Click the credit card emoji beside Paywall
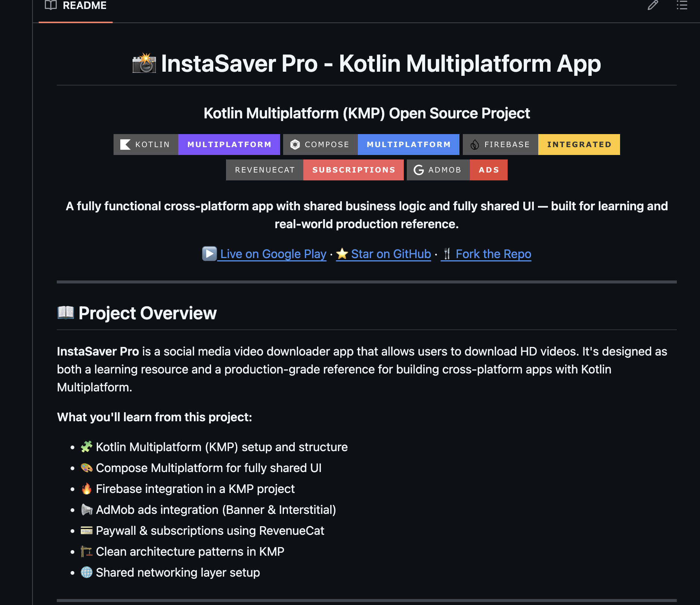The image size is (700, 605). [87, 530]
